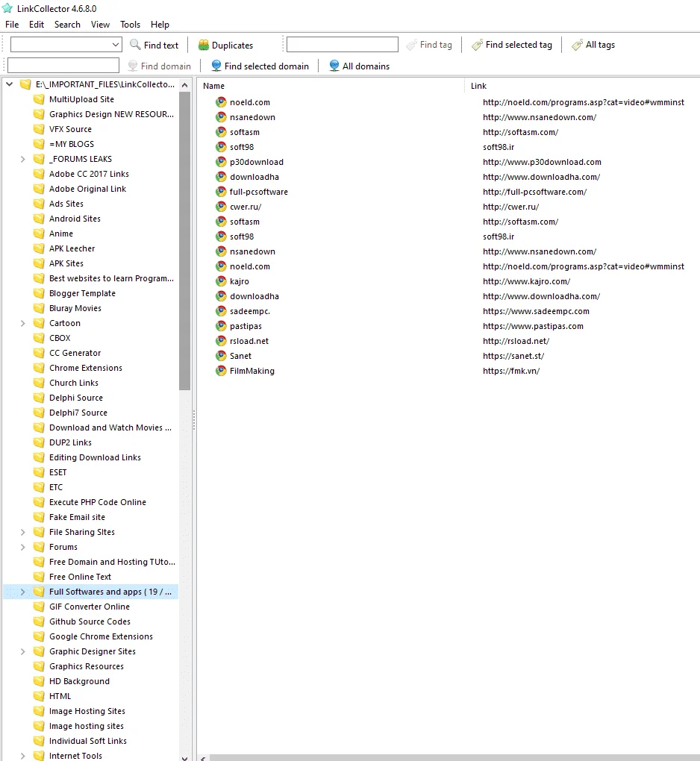Open link http://www.p30download.com
Image resolution: width=700 pixels, height=761 pixels.
point(542,162)
